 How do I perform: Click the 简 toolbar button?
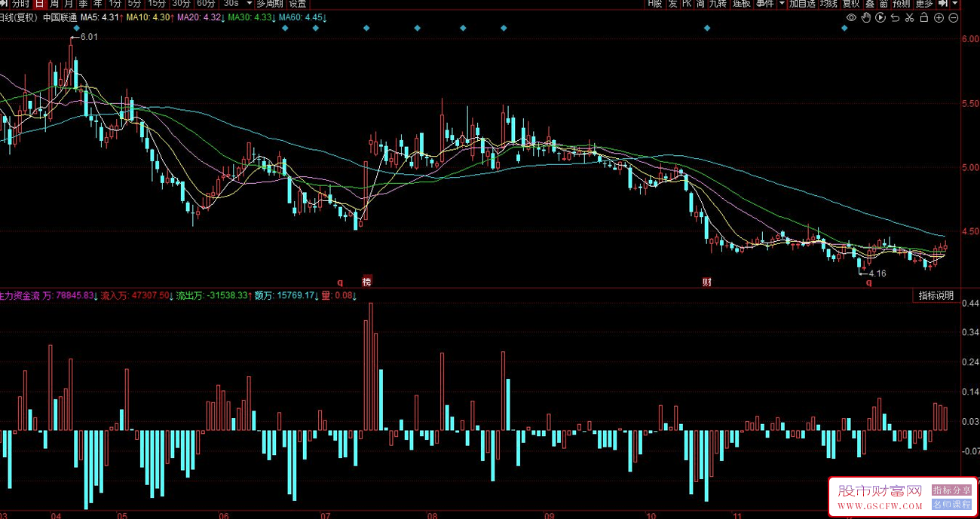(x=700, y=4)
